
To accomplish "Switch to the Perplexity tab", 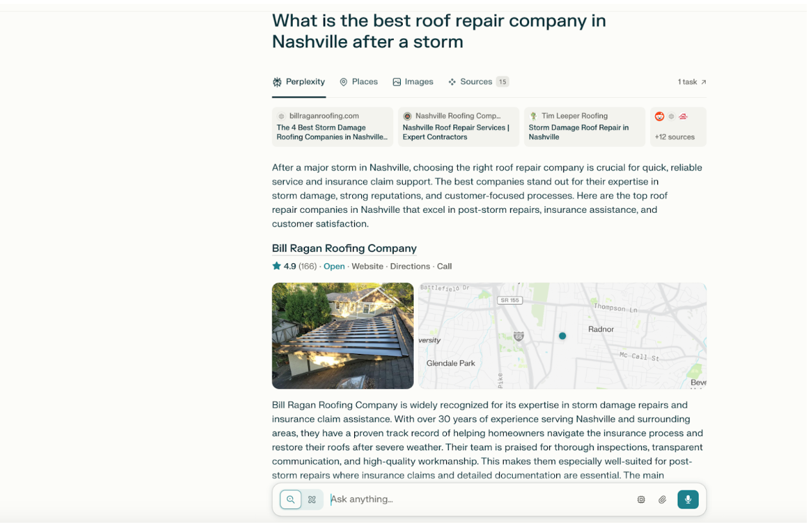I will (x=299, y=82).
